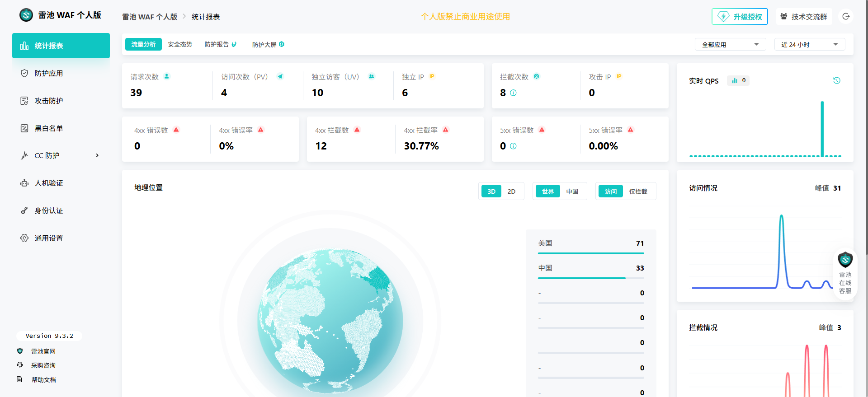Screen dimensions: 868x397
Task: Open the 近 24 小时 time range dropdown
Action: (x=809, y=45)
